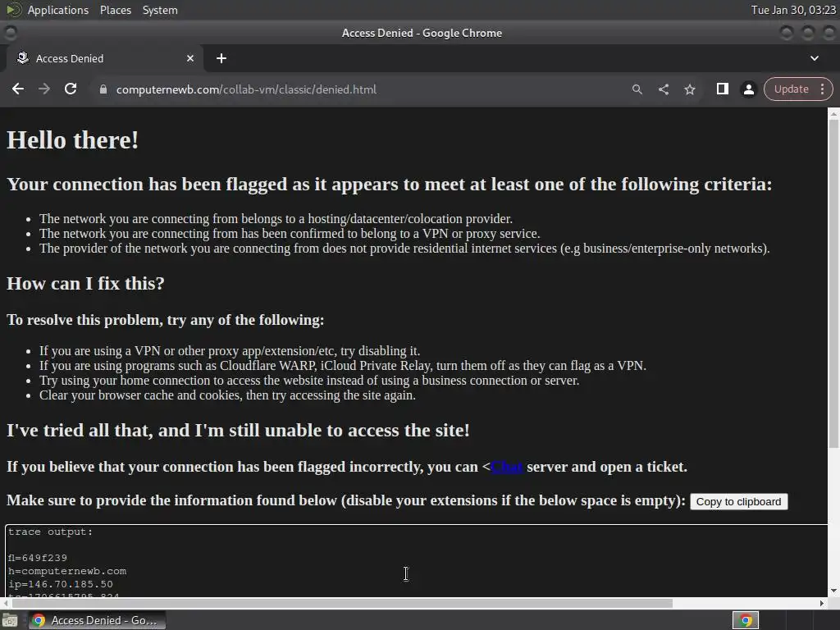Click the text line h=computernewb.com
Screen dimensions: 840x630
click(x=67, y=571)
